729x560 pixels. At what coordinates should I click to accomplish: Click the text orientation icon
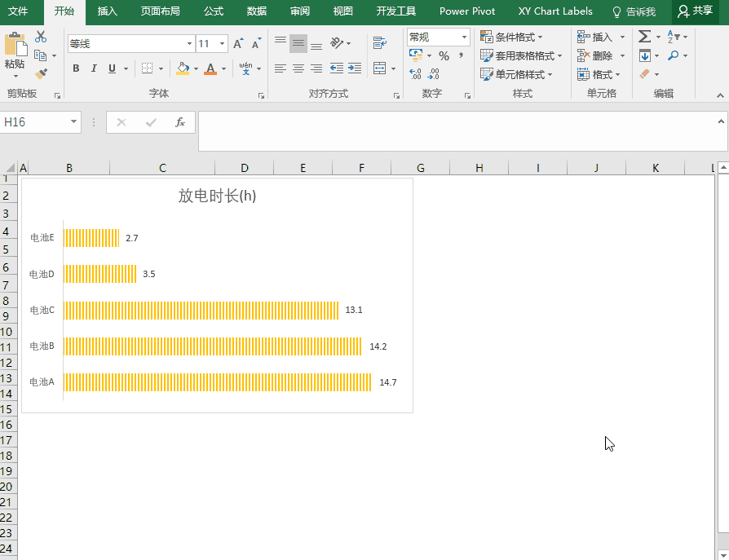(x=337, y=44)
